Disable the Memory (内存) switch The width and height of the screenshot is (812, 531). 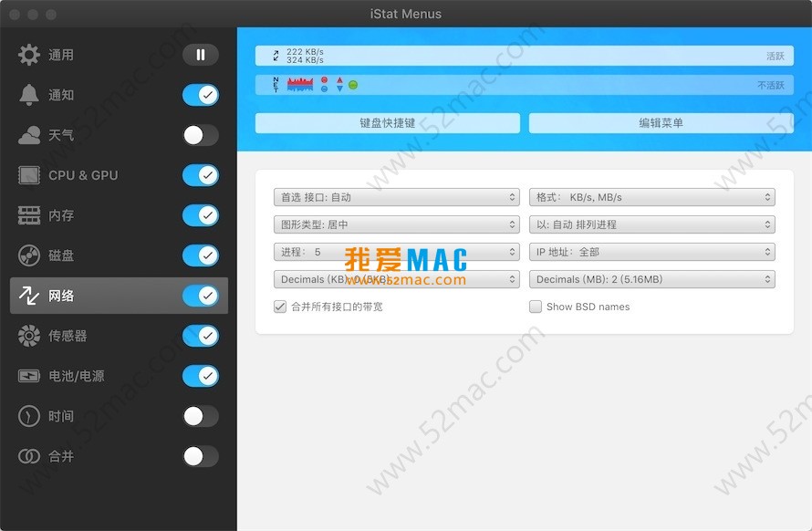[x=201, y=215]
